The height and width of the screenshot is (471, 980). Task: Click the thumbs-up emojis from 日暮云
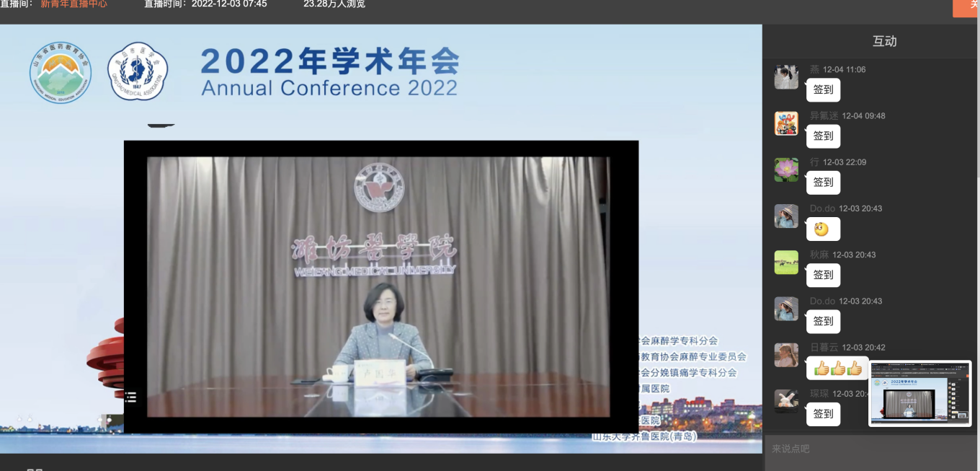838,369
